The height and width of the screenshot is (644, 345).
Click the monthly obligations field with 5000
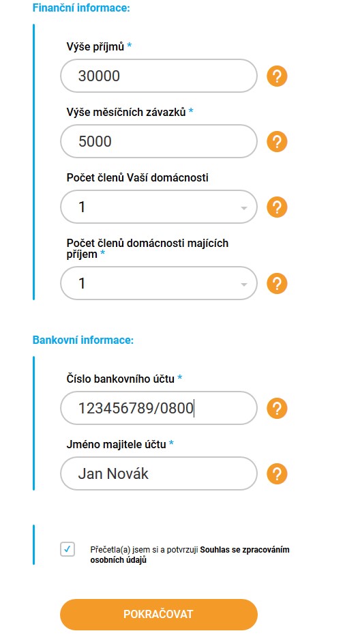click(x=159, y=142)
